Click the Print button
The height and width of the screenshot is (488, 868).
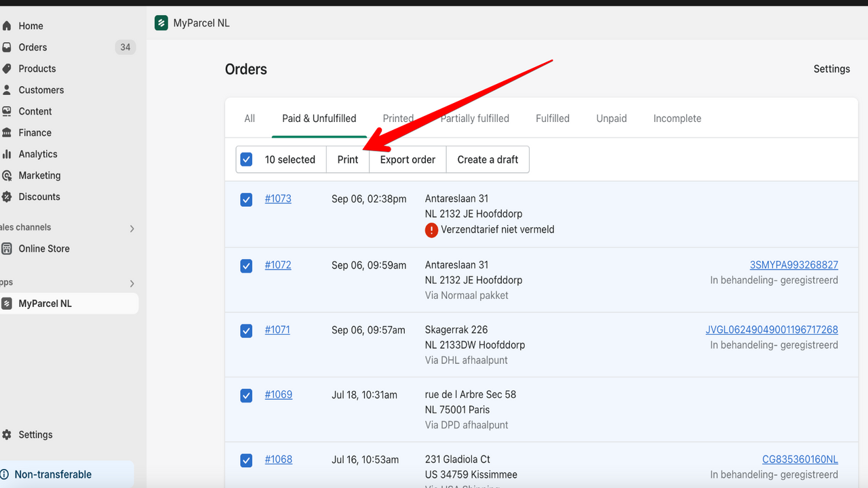click(x=348, y=159)
